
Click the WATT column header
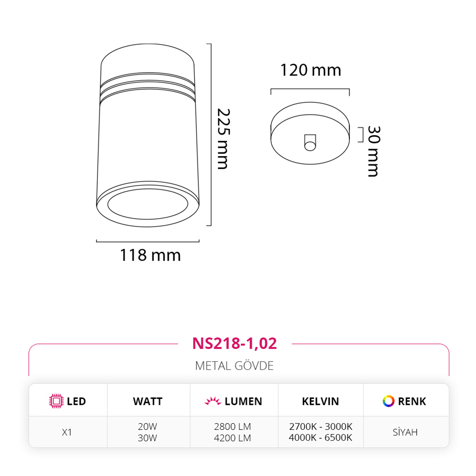[x=148, y=401]
